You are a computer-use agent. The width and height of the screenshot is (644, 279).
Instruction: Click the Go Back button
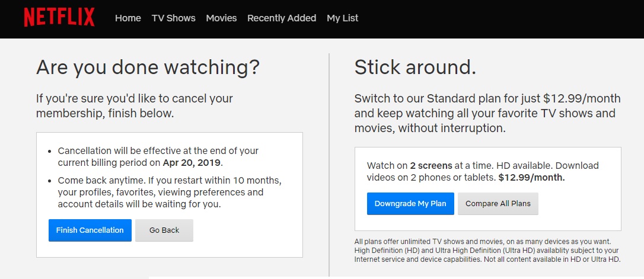point(164,230)
